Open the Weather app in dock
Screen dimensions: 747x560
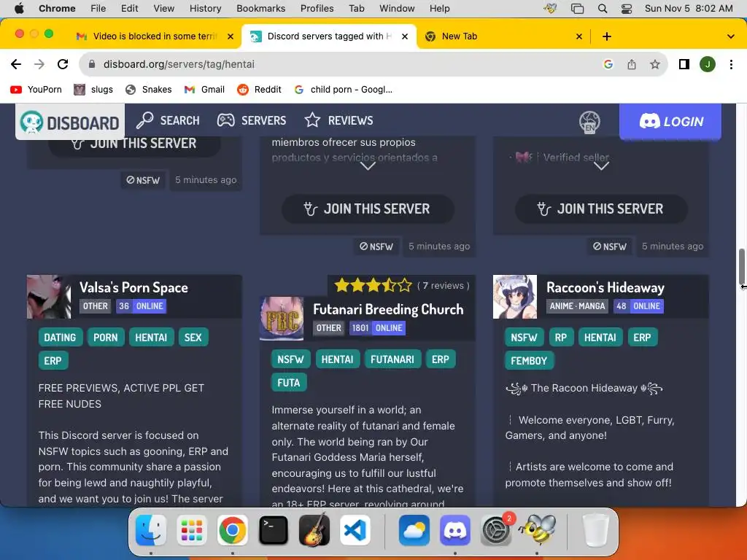[414, 530]
